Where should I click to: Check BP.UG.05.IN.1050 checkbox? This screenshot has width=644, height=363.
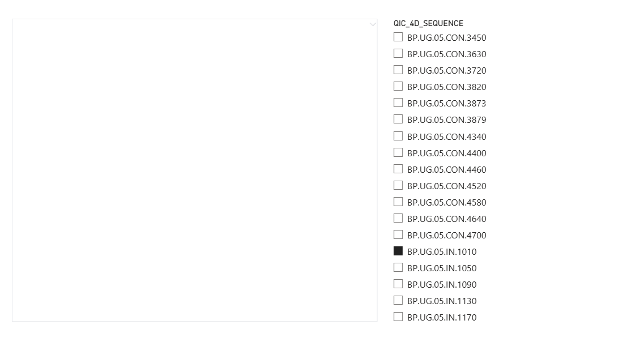pos(398,267)
